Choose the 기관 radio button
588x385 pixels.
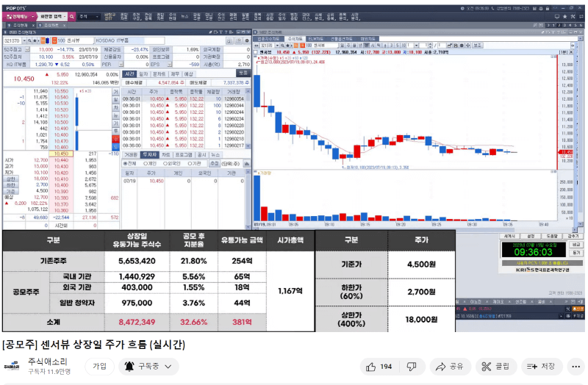pos(194,164)
